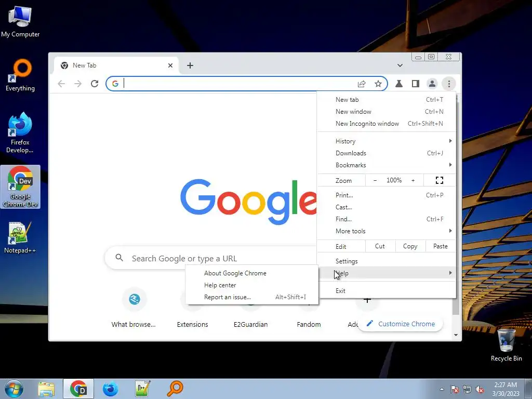Screen dimensions: 532x399
Task: Select Google Chrome Dev desktop icon
Action: click(x=20, y=187)
